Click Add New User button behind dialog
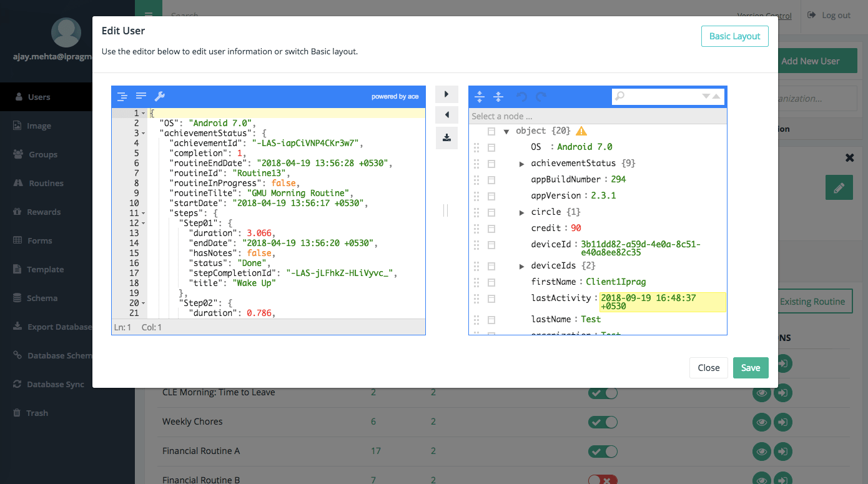 coord(811,61)
